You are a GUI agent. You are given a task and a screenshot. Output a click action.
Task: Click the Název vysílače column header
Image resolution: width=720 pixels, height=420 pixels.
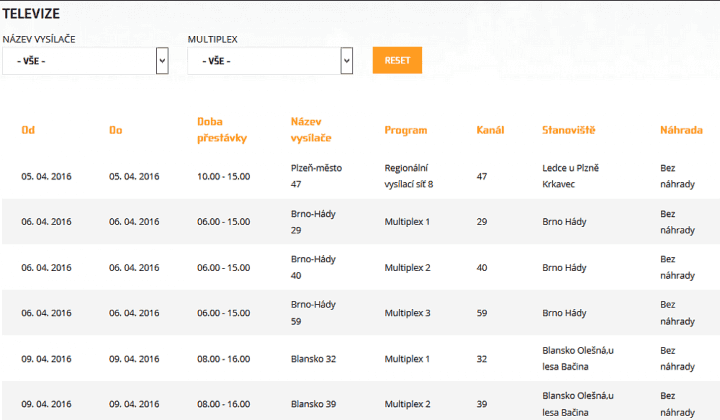pyautogui.click(x=311, y=130)
